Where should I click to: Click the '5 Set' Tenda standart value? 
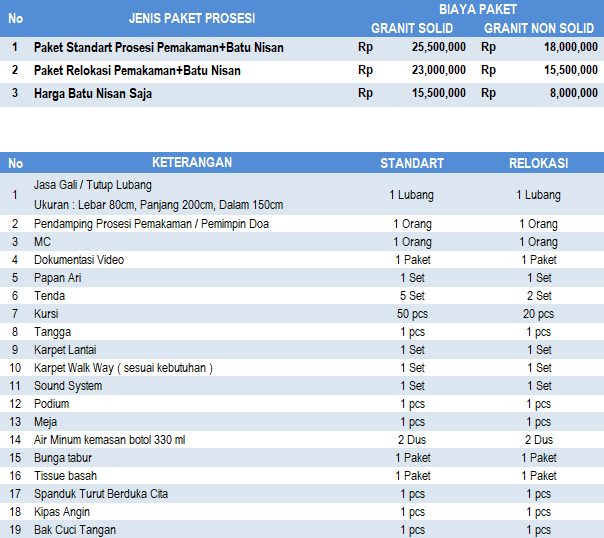(x=412, y=296)
